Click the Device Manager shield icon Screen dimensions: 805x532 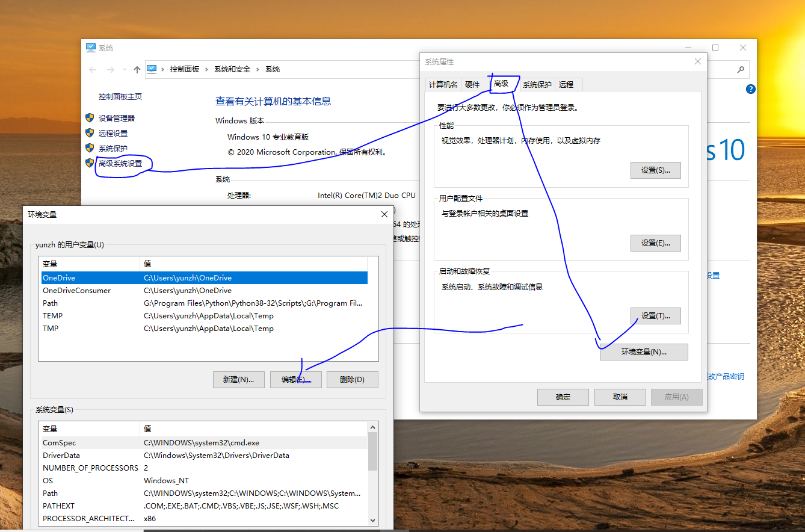[x=90, y=118]
